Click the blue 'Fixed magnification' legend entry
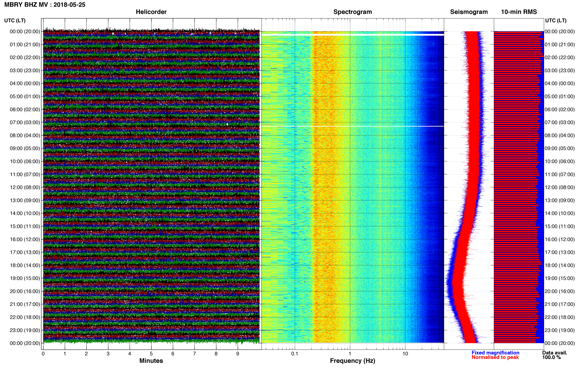Screen dimensions: 588x368 [x=495, y=353]
